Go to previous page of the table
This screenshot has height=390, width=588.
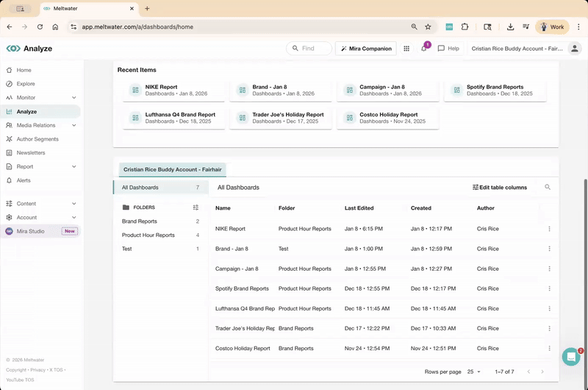pos(528,372)
